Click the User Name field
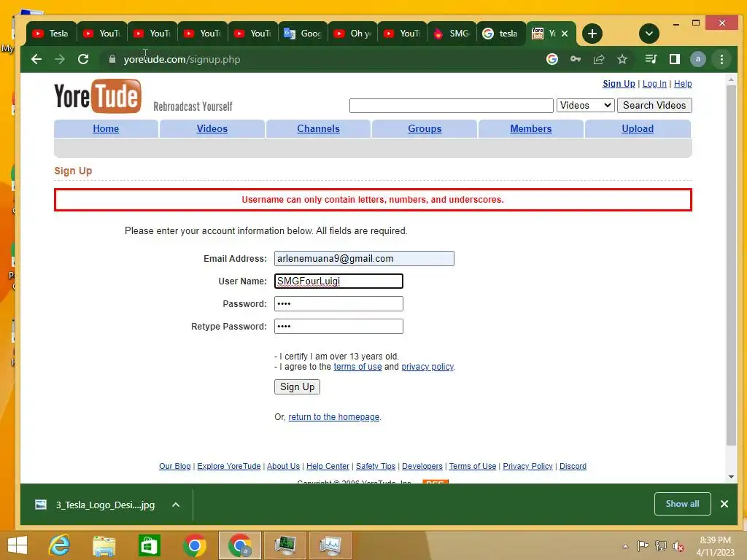 [x=338, y=281]
